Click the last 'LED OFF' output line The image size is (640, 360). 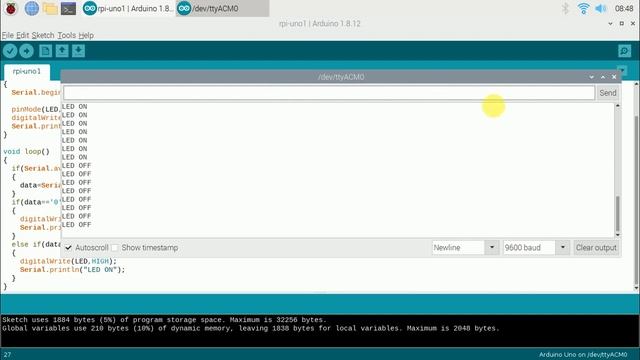76,225
